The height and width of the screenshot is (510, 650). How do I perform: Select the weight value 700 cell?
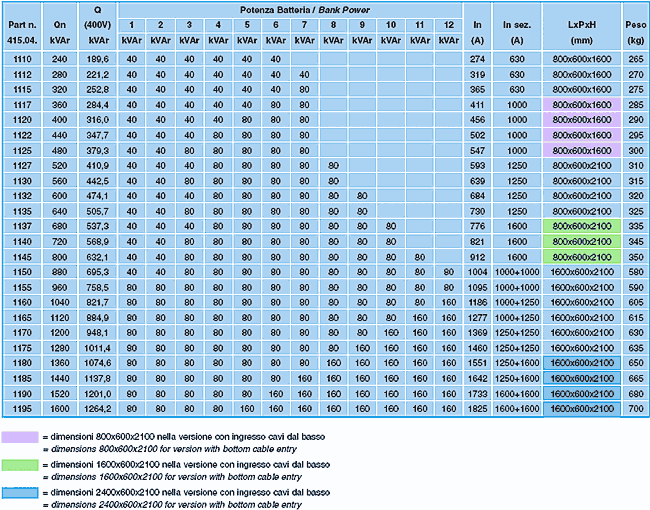634,409
